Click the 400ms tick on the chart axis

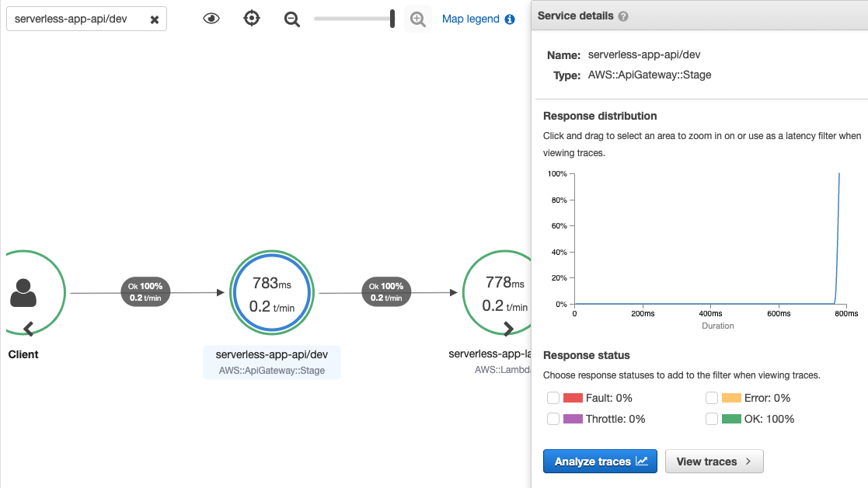click(711, 314)
